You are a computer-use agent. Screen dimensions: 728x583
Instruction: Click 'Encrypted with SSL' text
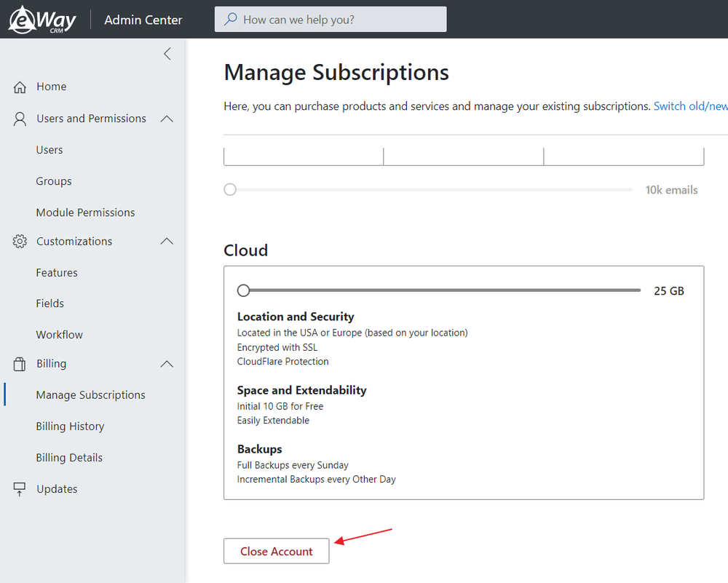[x=277, y=347]
